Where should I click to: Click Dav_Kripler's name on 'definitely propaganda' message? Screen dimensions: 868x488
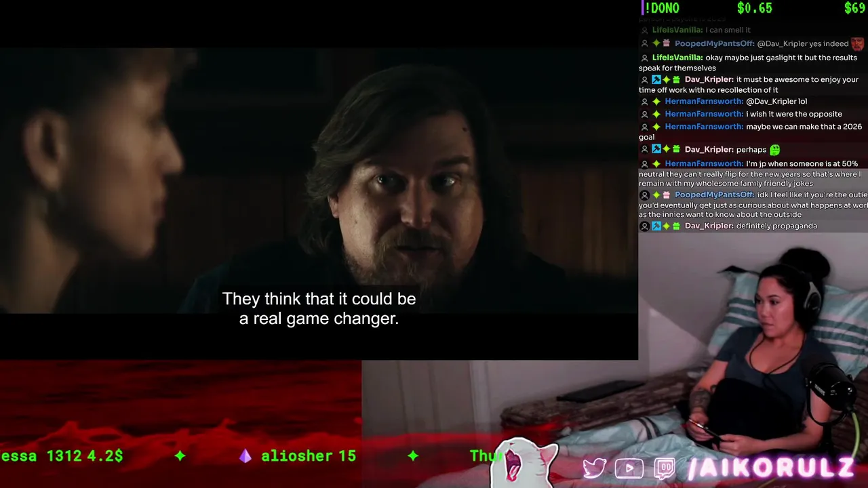click(x=709, y=226)
